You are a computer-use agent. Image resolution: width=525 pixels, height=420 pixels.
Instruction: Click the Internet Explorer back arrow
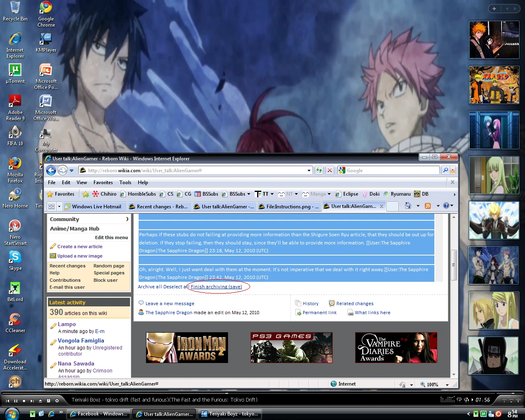coord(51,170)
